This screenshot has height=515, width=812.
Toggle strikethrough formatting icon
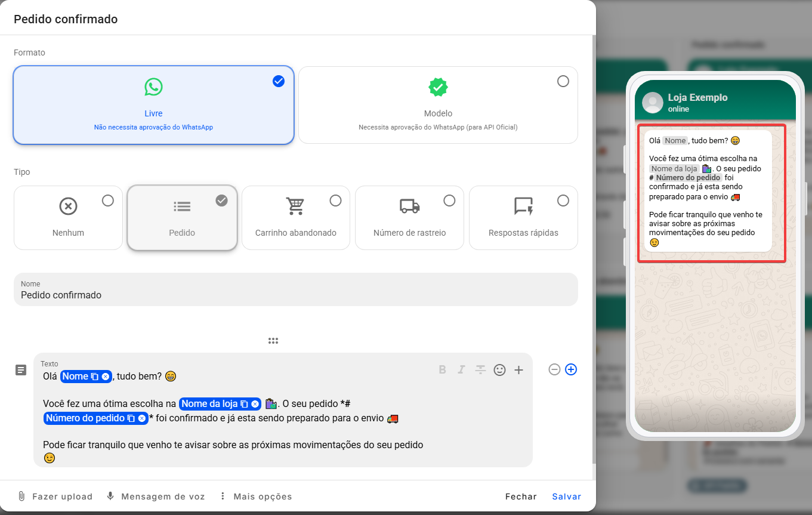click(480, 369)
